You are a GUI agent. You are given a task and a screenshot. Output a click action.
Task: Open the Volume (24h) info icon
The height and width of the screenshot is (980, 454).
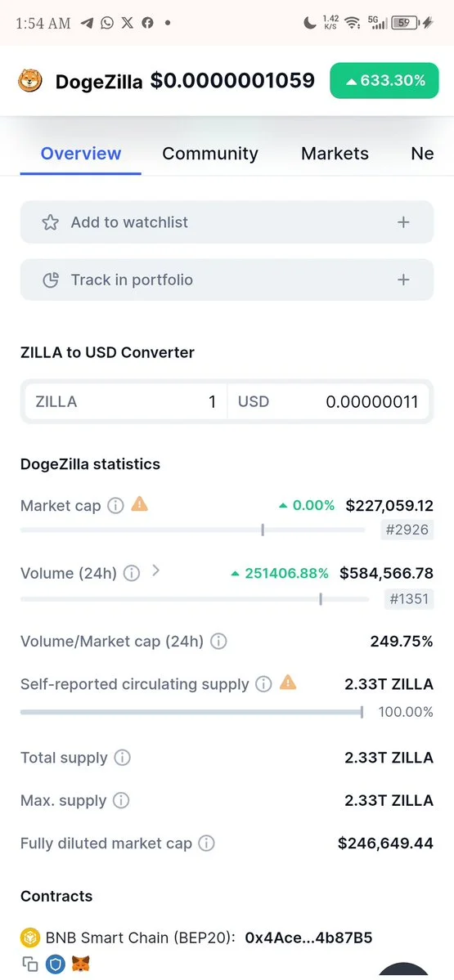pyautogui.click(x=132, y=573)
